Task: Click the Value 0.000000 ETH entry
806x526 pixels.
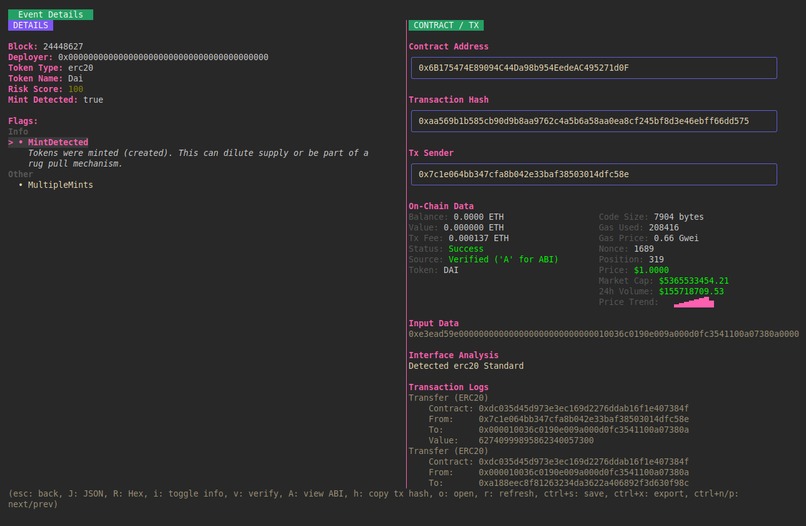Action: (473, 227)
